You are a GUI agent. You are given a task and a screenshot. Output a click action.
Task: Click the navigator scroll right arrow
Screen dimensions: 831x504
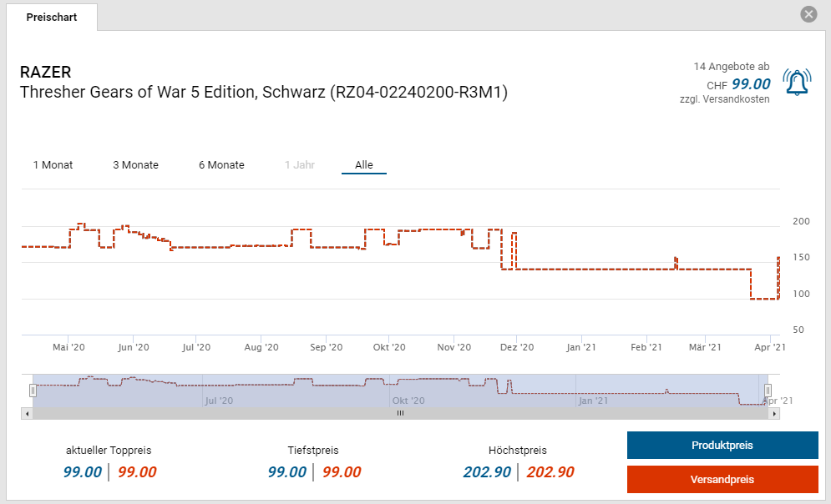point(774,413)
